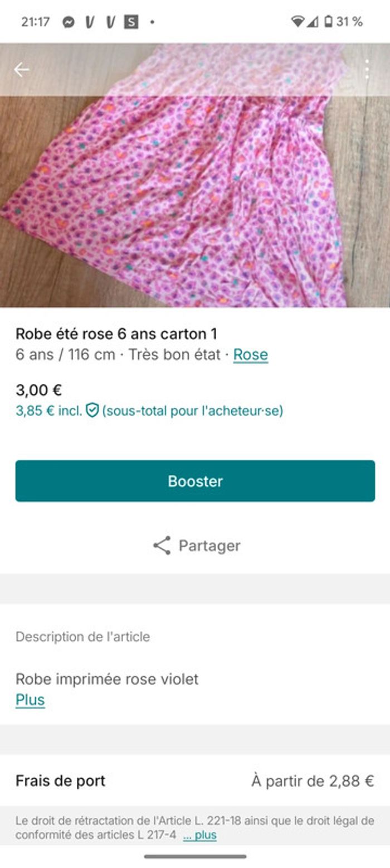This screenshot has width=390, height=868.
Task: Select the Rose color link
Action: (251, 354)
